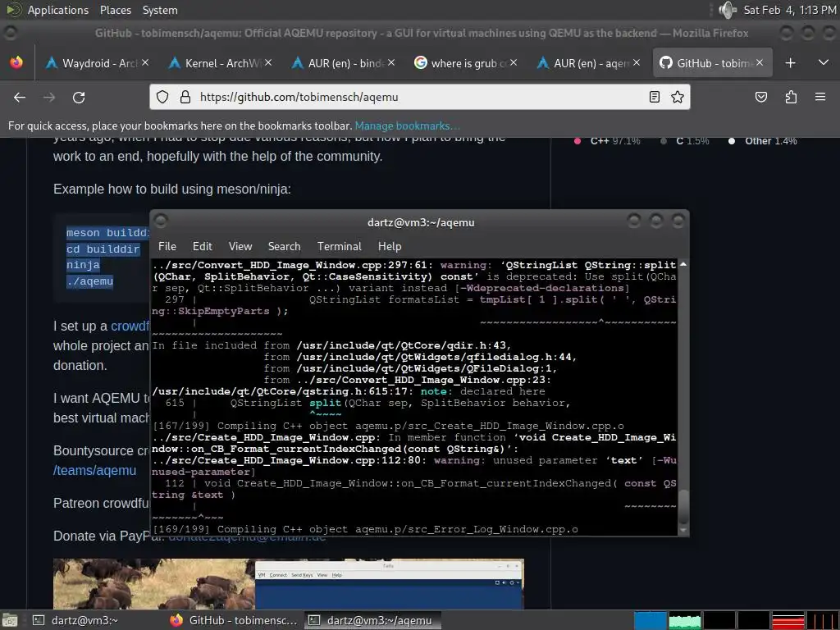The height and width of the screenshot is (630, 840).
Task: Click the green system monitor graph applet
Action: (685, 620)
